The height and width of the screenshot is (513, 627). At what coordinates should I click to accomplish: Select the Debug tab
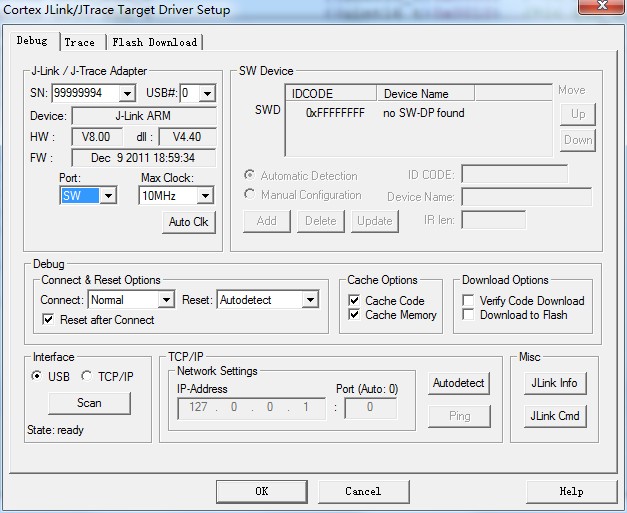point(32,41)
